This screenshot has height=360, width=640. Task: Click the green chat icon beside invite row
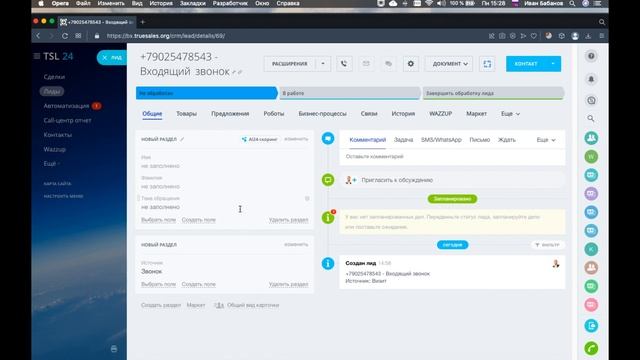(328, 180)
